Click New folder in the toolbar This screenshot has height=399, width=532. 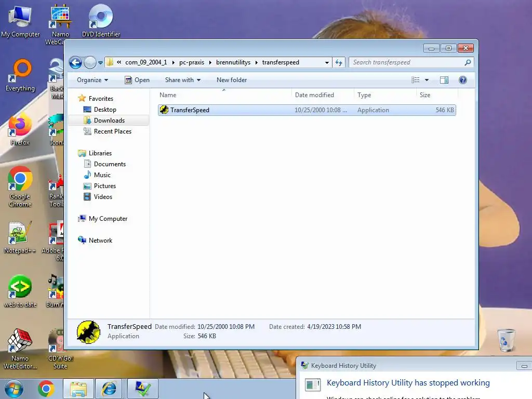tap(232, 80)
